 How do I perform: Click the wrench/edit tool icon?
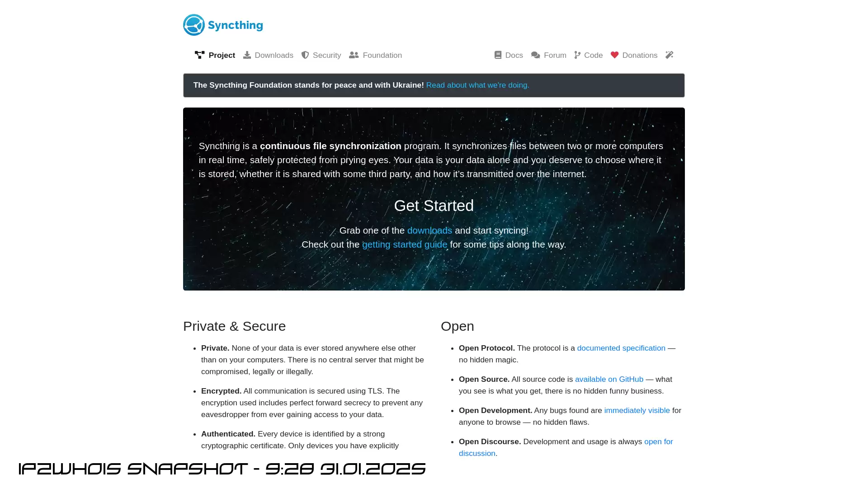[669, 55]
